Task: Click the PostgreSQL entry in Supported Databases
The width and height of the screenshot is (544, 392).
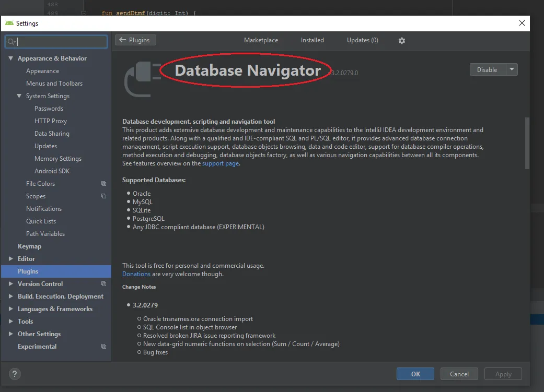Action: pyautogui.click(x=148, y=218)
